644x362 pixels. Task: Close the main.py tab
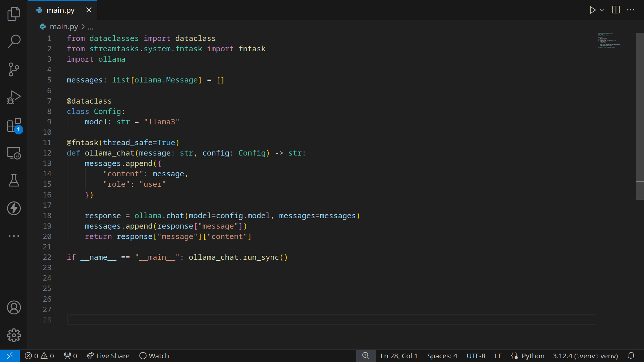click(x=89, y=10)
